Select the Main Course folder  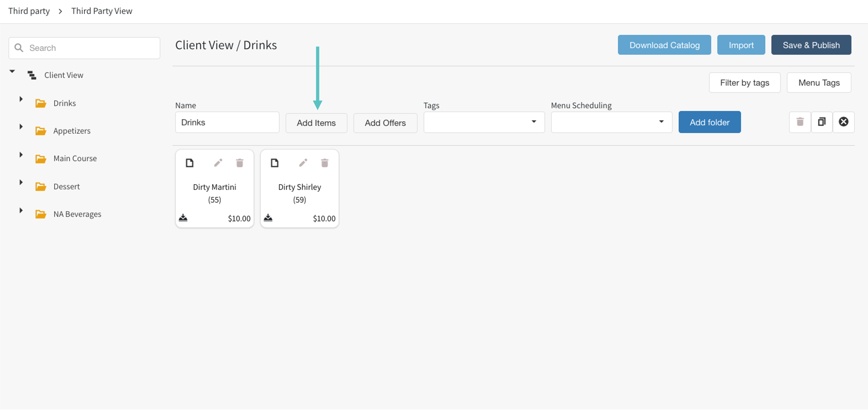[75, 159]
